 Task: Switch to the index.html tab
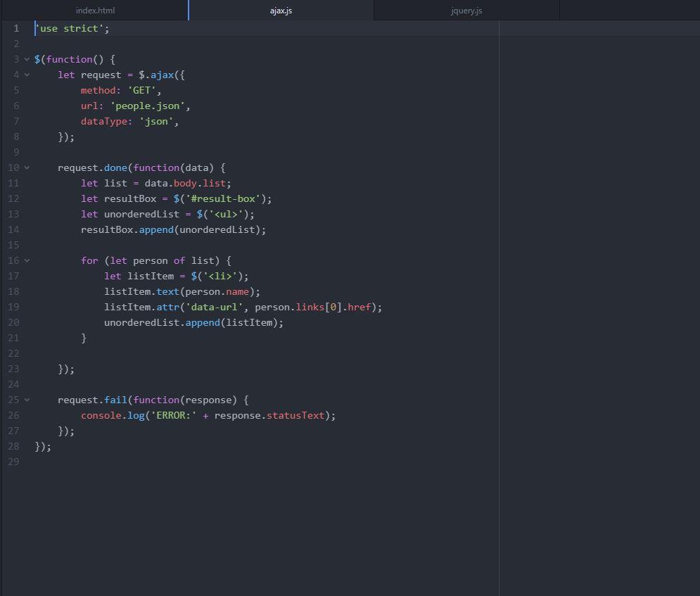pos(95,11)
